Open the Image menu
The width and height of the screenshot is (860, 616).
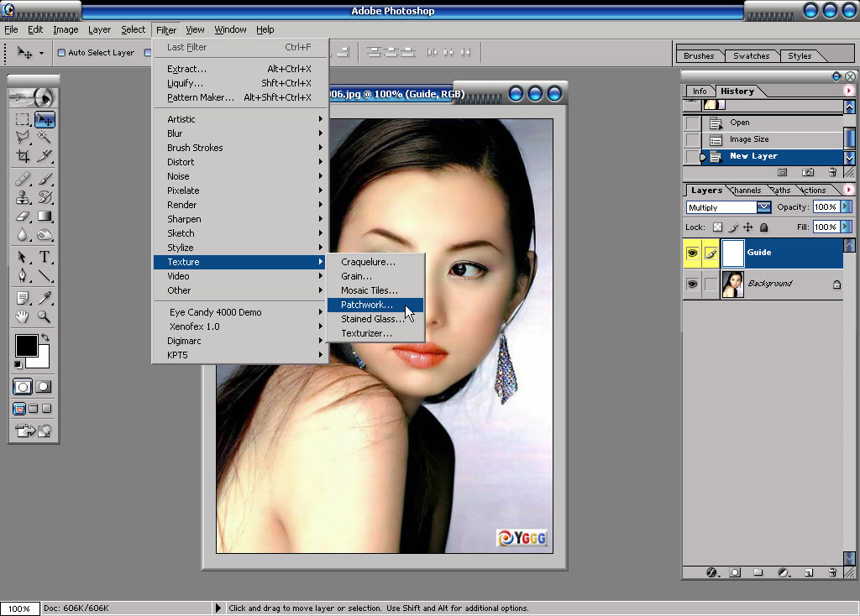(66, 29)
